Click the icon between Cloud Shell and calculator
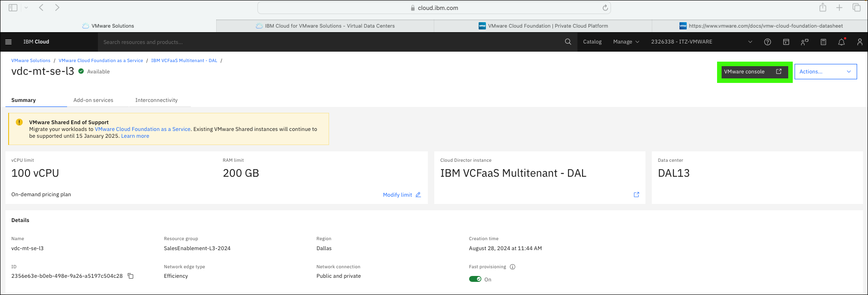Screen dimensions: 868x295 click(x=805, y=42)
